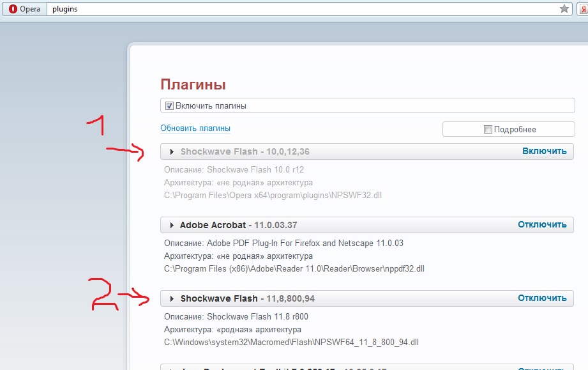Image resolution: width=588 pixels, height=370 pixels.
Task: Click the Yandex icon at top right
Action: (582, 9)
